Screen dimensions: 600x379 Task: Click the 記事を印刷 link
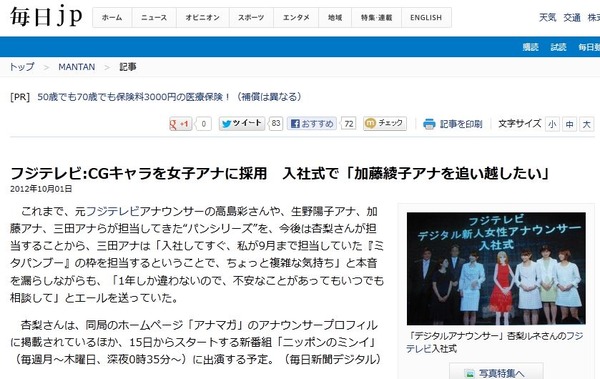461,124
